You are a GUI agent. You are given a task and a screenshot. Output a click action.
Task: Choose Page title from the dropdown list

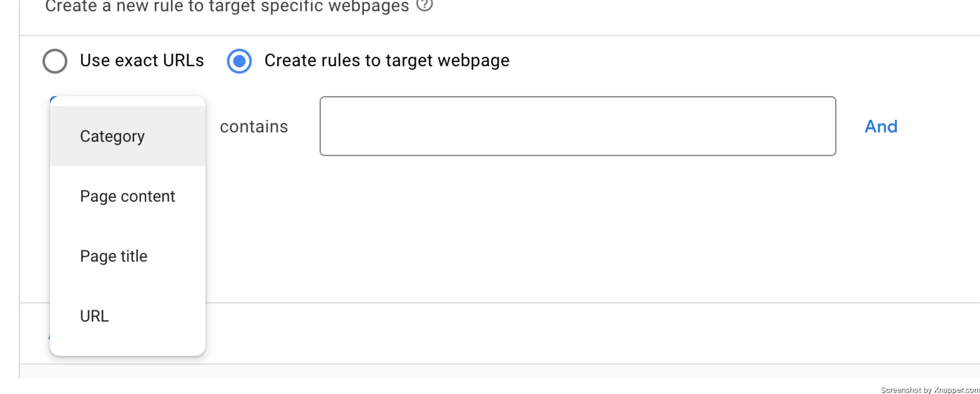pos(127,256)
